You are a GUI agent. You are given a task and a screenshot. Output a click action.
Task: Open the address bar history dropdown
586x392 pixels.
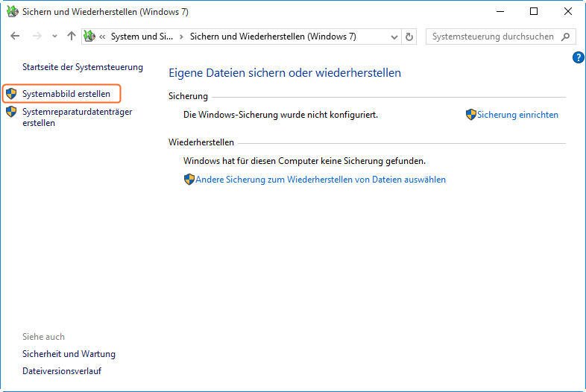[394, 37]
